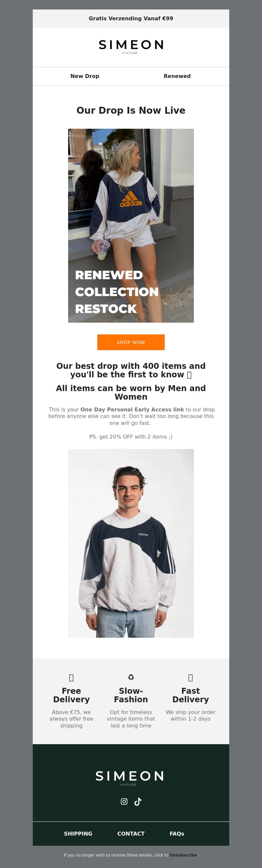Click the Slow-Fashion heading
This screenshot has height=868, width=262.
click(x=131, y=695)
